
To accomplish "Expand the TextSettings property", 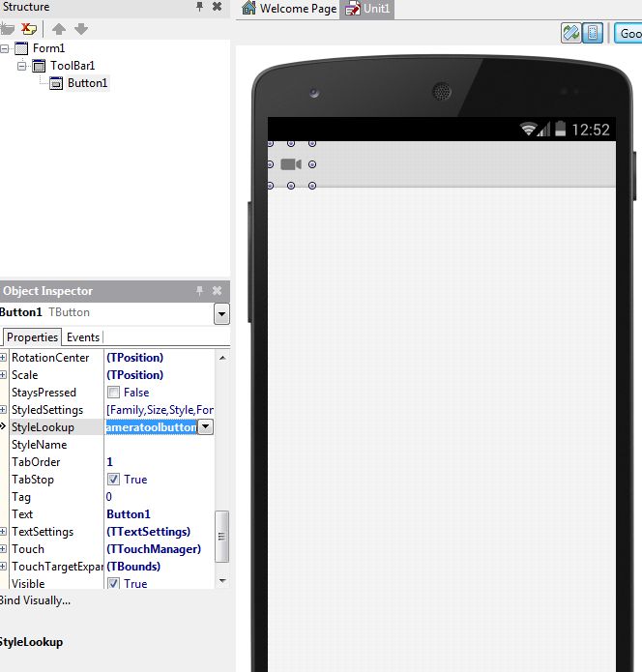I will coord(3,532).
